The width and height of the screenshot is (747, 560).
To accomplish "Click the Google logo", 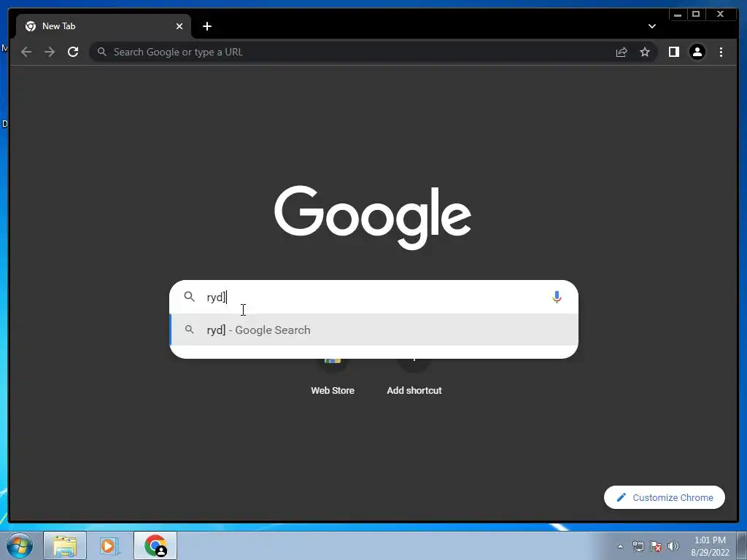I will (x=373, y=217).
